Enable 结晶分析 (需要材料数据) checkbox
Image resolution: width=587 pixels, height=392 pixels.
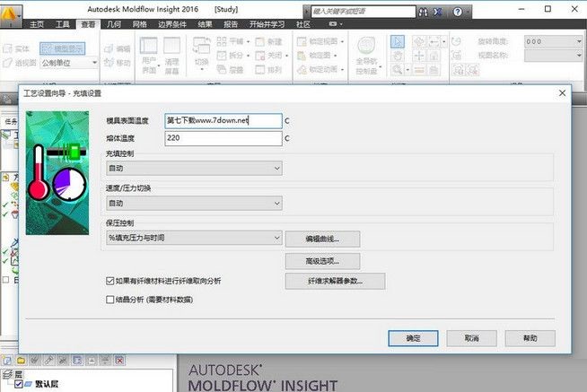110,300
